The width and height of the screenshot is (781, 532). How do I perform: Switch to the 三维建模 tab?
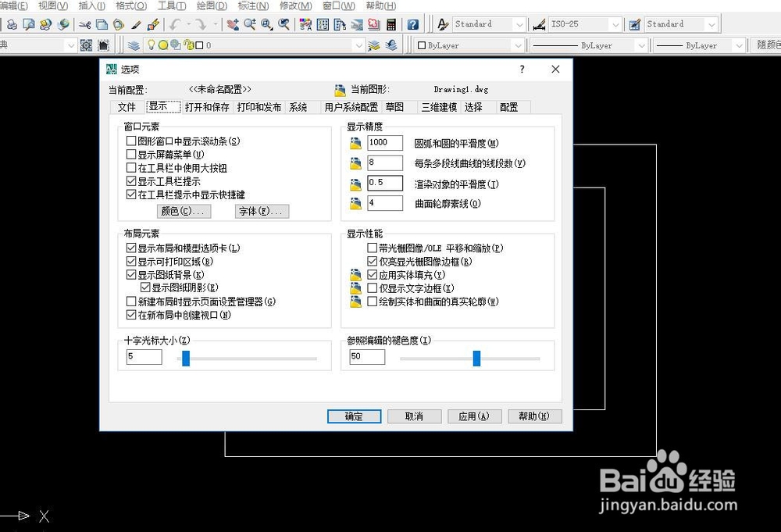439,107
